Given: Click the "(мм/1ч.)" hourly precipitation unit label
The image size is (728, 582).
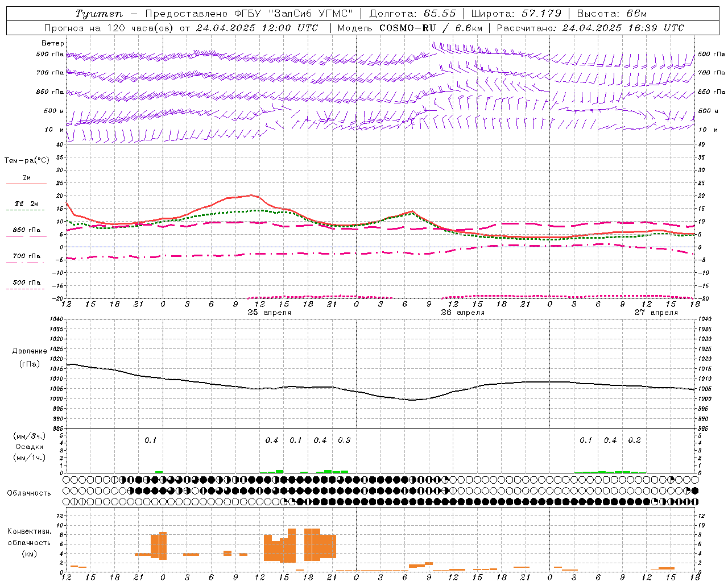Looking at the screenshot, I should (30, 458).
